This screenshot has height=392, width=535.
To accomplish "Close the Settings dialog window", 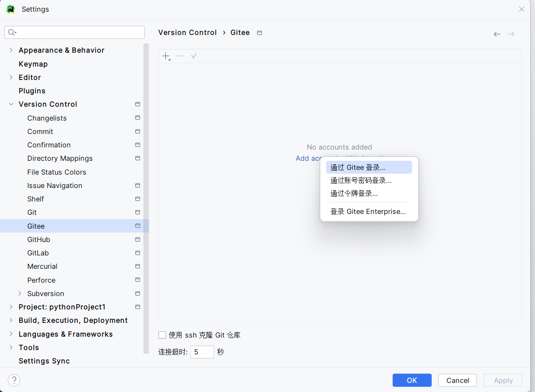I will point(522,9).
